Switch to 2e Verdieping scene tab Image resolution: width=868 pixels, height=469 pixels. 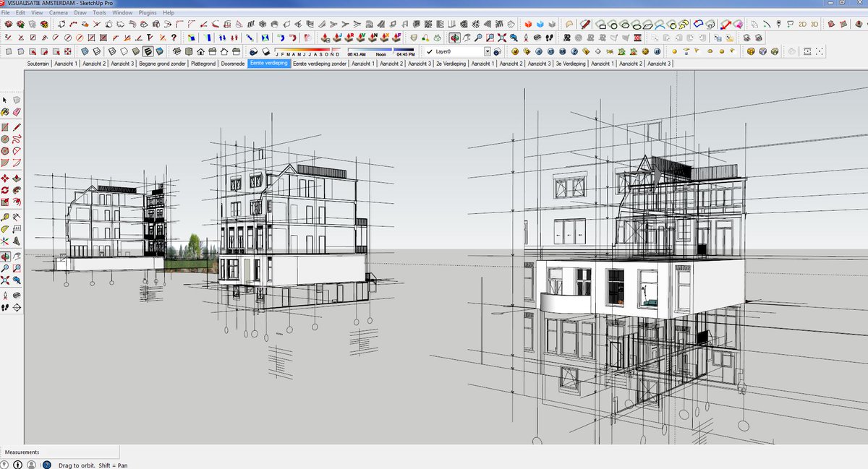tap(450, 64)
